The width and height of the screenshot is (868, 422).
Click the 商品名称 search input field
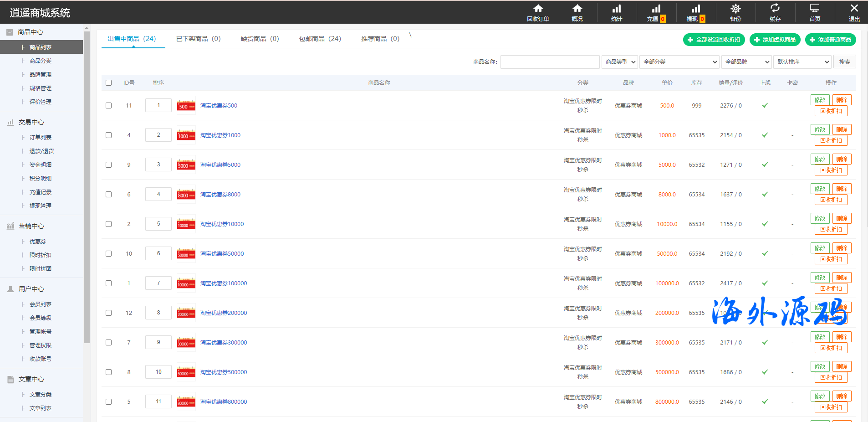point(550,62)
